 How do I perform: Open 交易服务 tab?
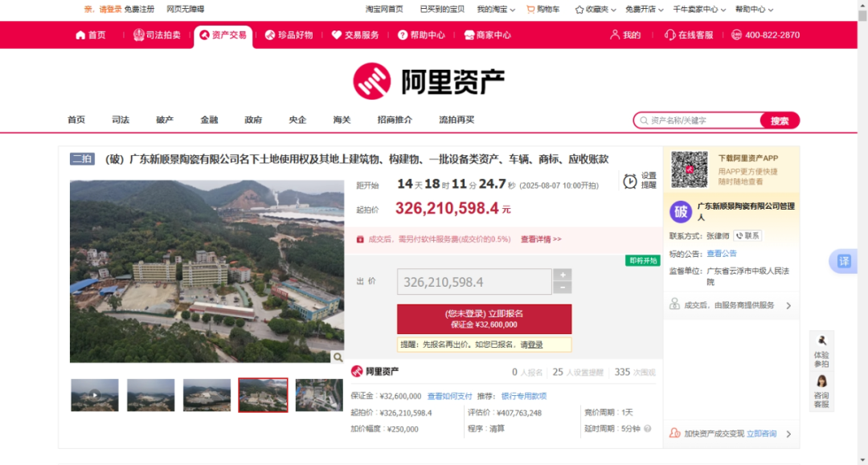pyautogui.click(x=355, y=35)
